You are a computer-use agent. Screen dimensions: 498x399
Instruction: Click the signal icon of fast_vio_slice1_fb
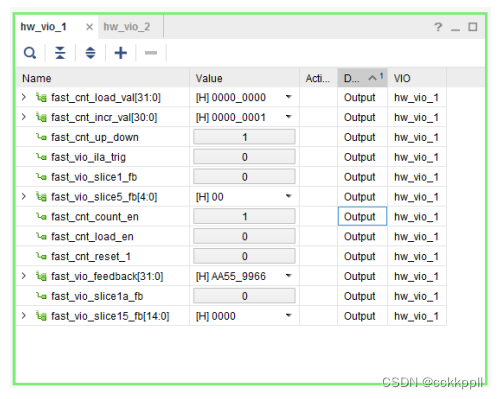(x=41, y=177)
